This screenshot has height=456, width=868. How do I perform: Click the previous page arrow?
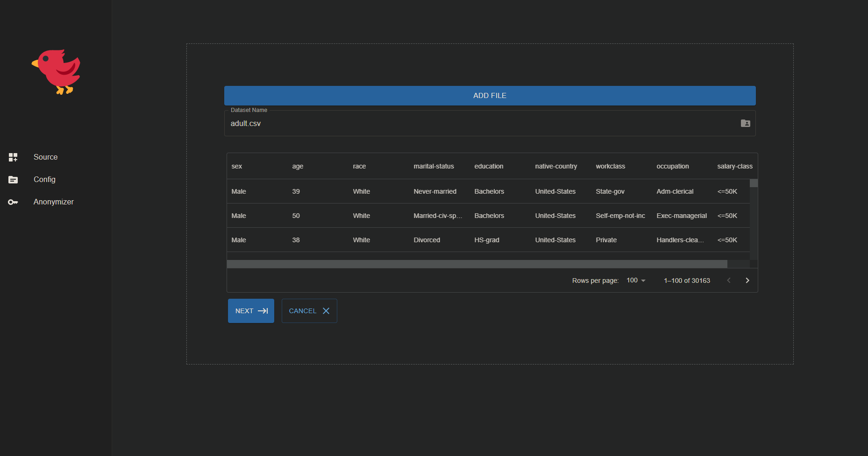click(x=728, y=281)
